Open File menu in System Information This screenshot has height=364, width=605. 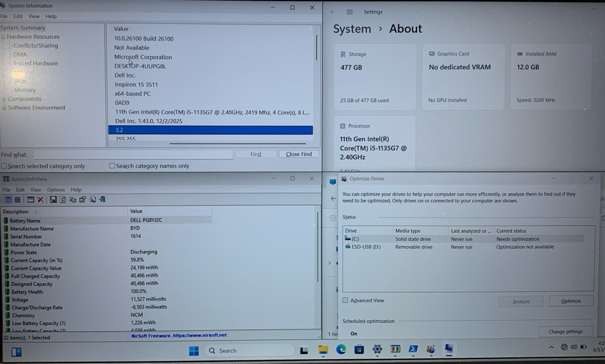[4, 16]
